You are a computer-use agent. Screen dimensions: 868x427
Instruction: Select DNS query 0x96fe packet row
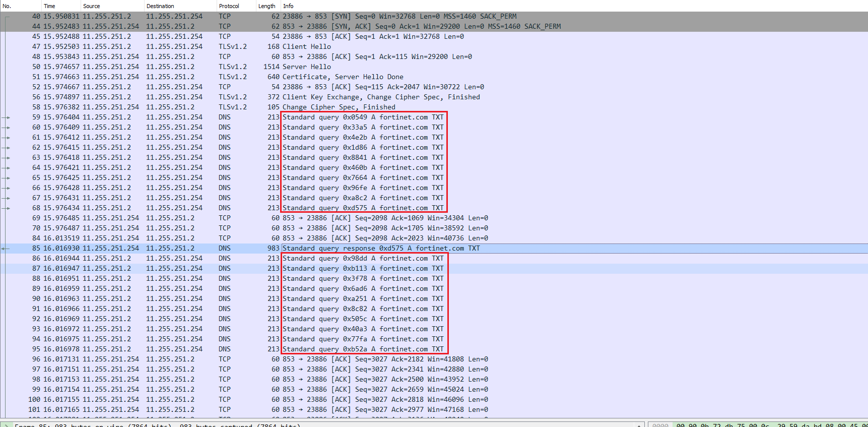coord(434,188)
